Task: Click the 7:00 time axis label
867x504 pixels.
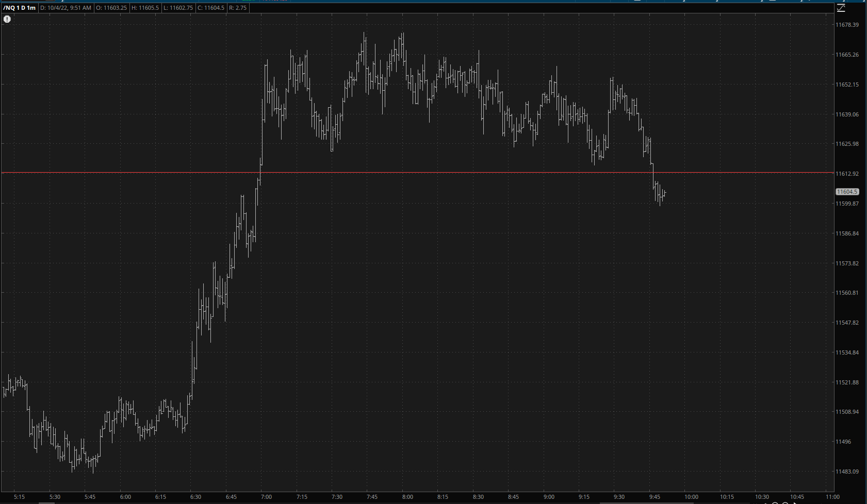Action: [x=266, y=497]
